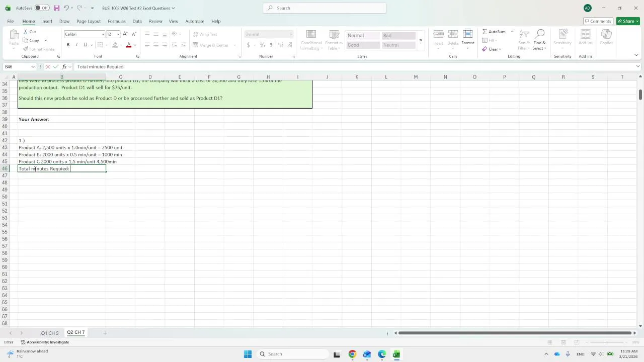Switch to the Data tab
This screenshot has width=644, height=362.
tap(137, 21)
